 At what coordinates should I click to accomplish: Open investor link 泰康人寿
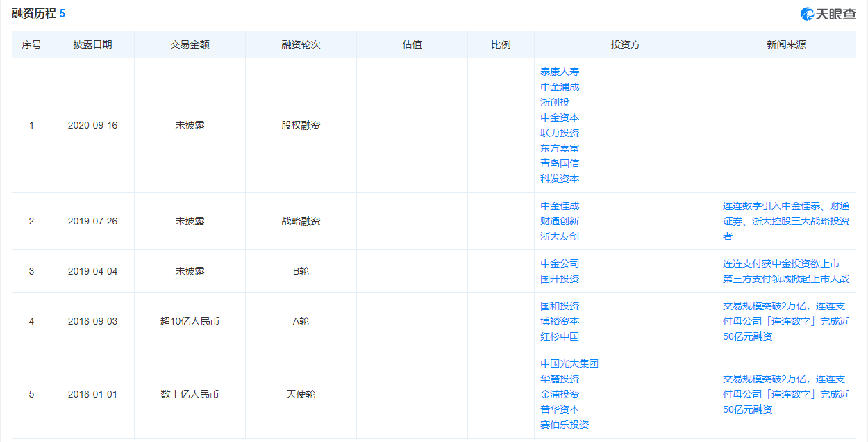(x=560, y=72)
